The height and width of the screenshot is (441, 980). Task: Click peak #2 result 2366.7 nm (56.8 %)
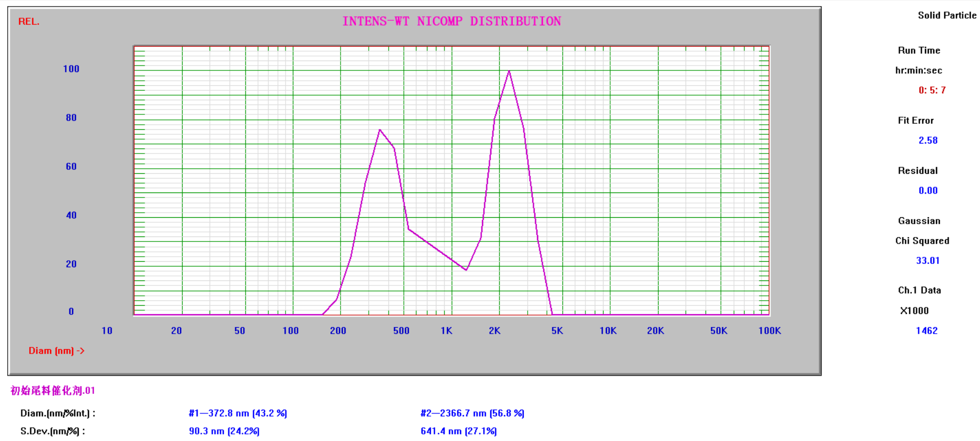coord(472,413)
